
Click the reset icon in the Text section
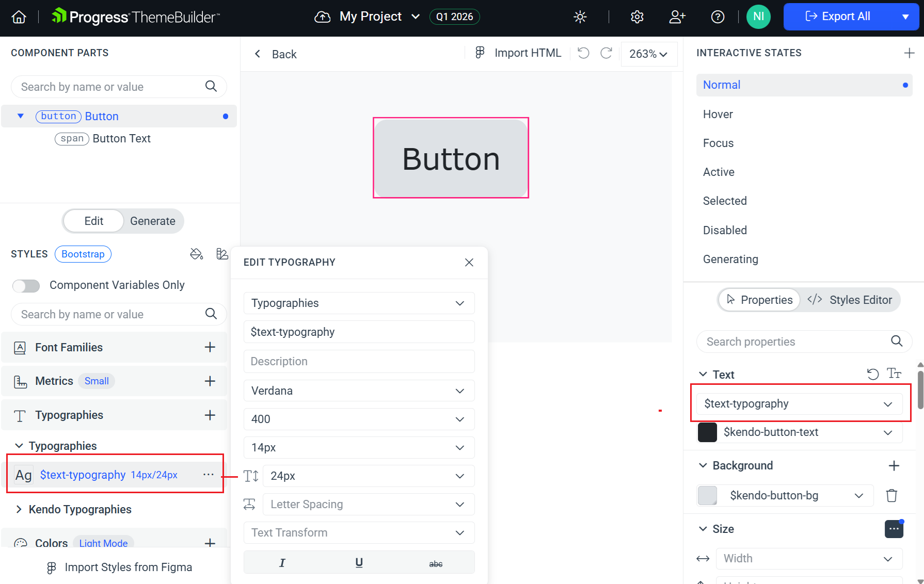click(873, 374)
